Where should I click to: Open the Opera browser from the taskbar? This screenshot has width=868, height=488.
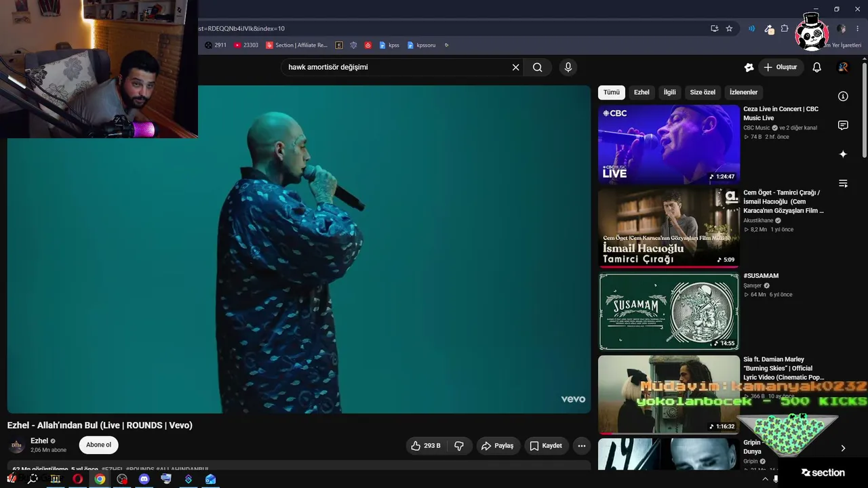[x=77, y=479]
